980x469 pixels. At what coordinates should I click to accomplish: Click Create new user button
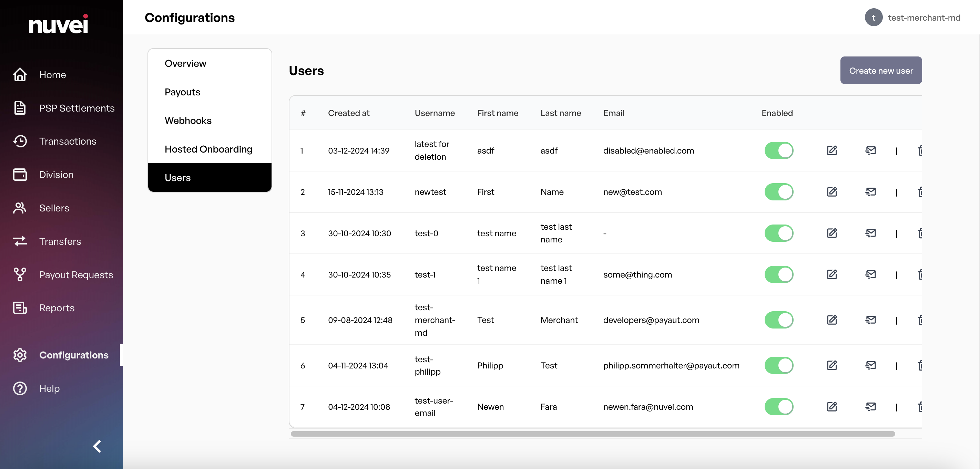tap(881, 71)
